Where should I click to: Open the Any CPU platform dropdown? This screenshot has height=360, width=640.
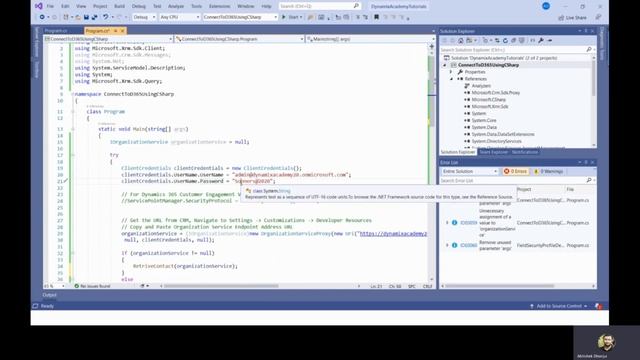(x=180, y=17)
